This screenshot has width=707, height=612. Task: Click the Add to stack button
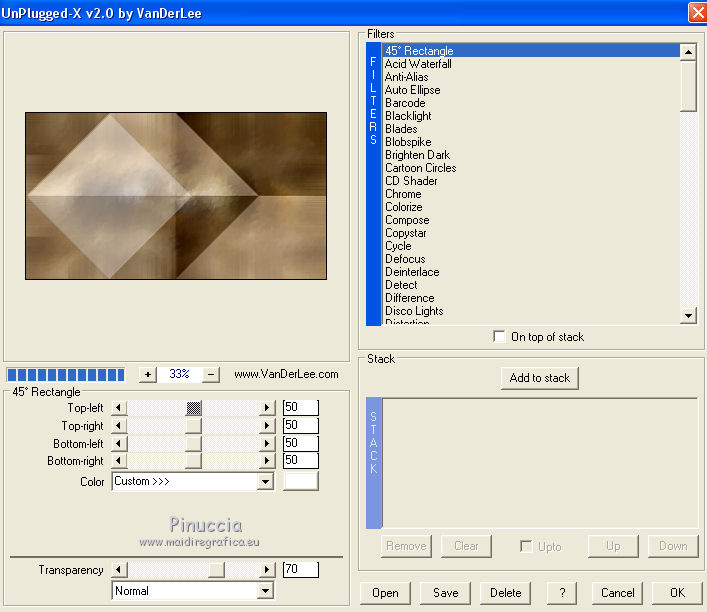coord(540,378)
